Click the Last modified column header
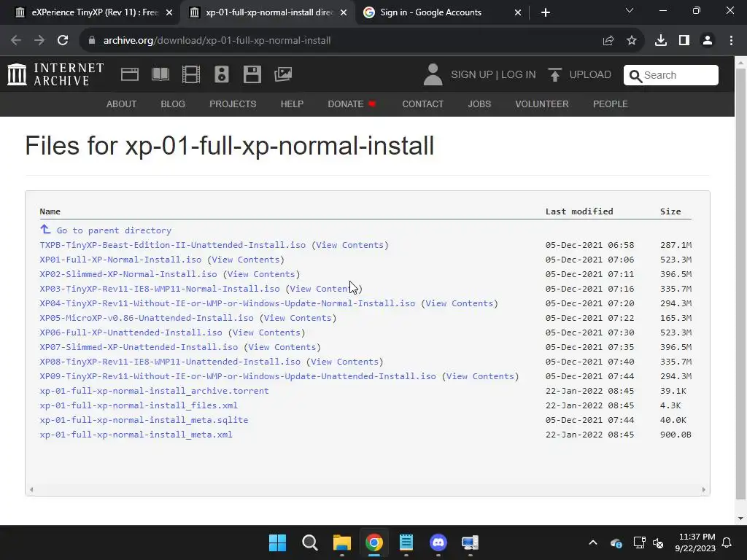The height and width of the screenshot is (560, 747). [x=579, y=211]
